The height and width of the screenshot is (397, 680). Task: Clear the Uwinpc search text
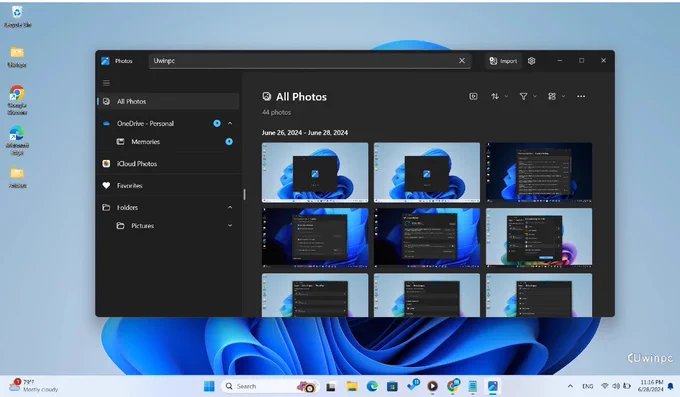tap(462, 61)
